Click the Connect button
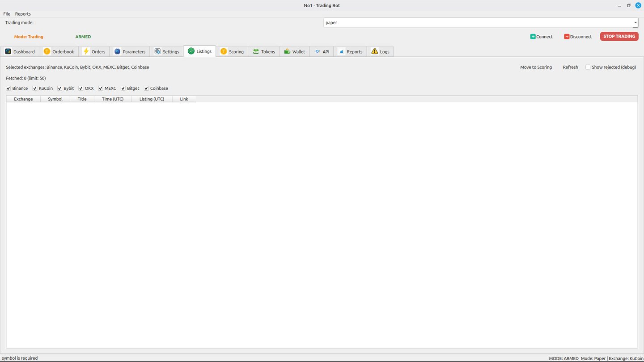 [x=541, y=37]
